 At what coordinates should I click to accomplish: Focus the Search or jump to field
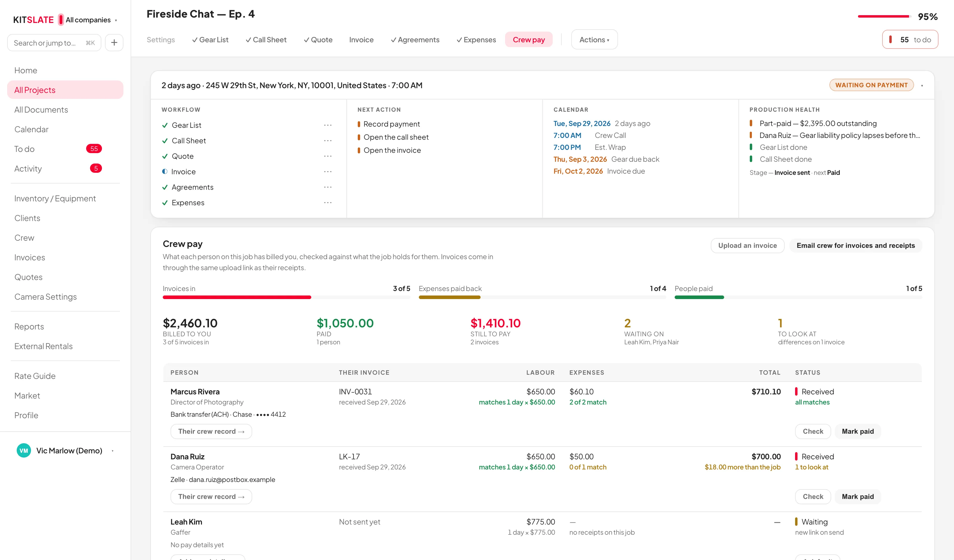(x=54, y=43)
